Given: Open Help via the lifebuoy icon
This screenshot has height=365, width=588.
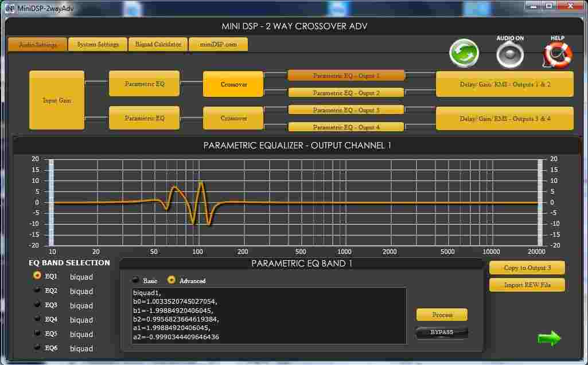Looking at the screenshot, I should tap(557, 55).
